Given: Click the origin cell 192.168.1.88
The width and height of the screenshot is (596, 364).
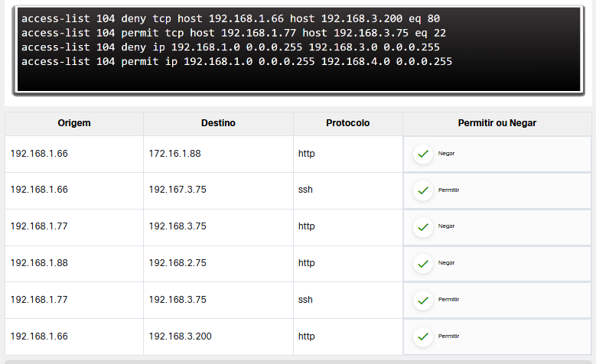Looking at the screenshot, I should pos(39,264).
